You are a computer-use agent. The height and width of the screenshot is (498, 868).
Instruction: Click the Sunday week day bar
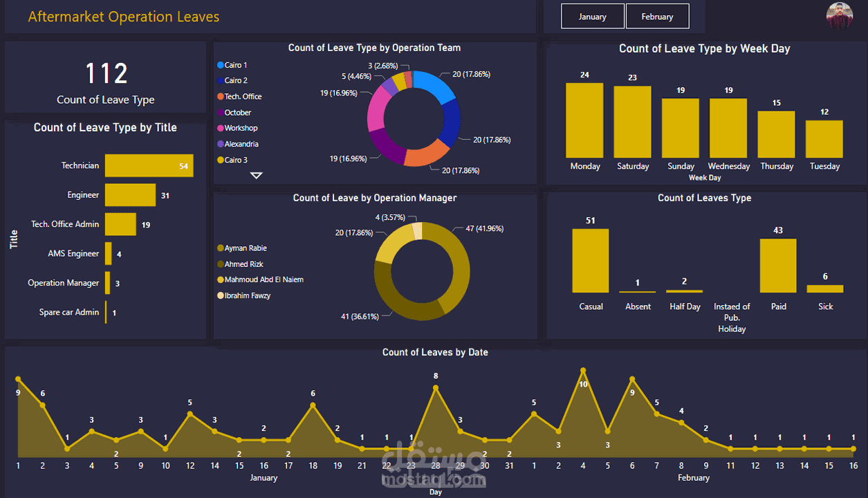tap(680, 128)
